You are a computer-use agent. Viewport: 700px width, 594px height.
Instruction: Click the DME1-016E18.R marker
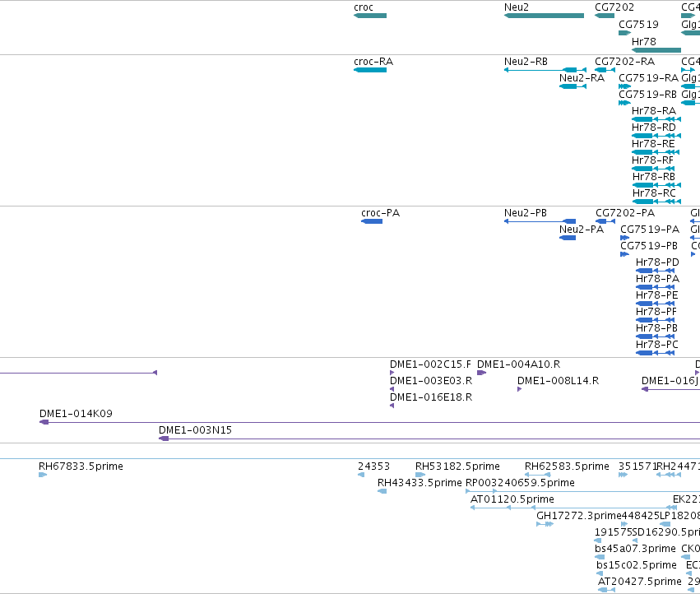tap(392, 406)
